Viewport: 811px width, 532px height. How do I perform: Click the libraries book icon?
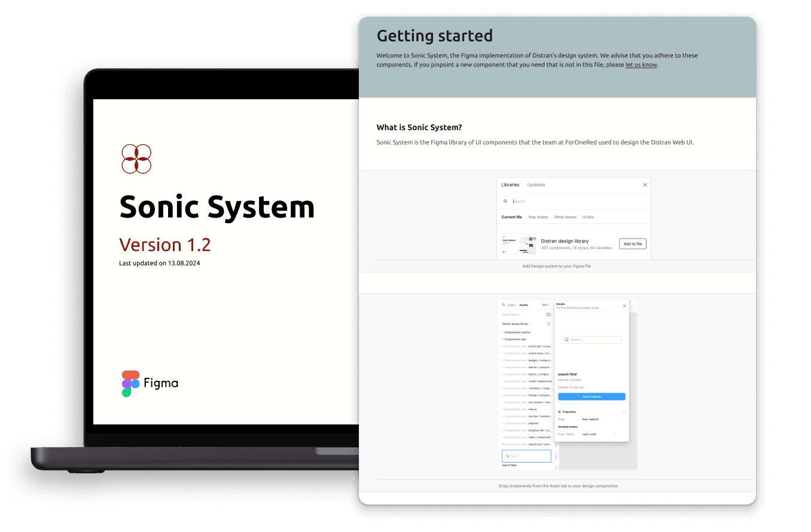[x=548, y=314]
